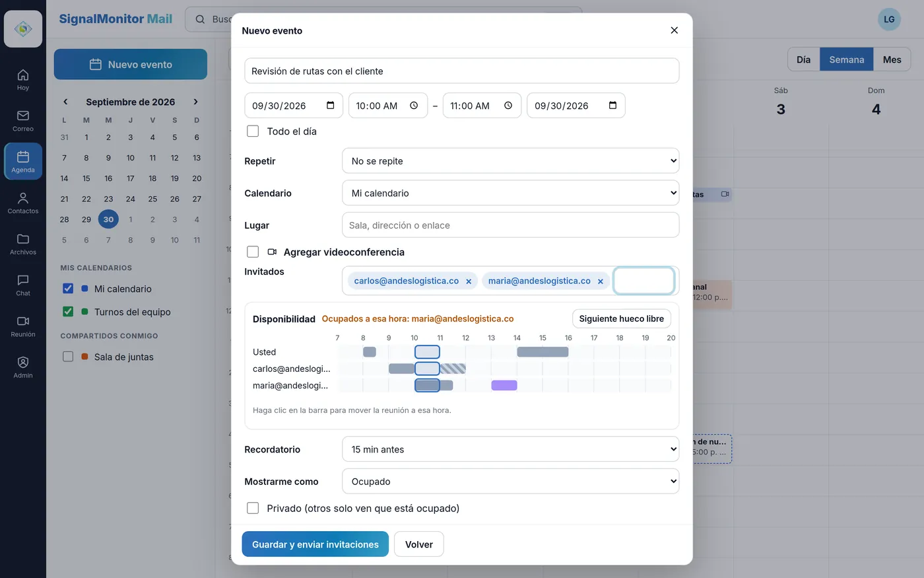924x578 pixels.
Task: Go to previous month in mini calendar
Action: point(65,102)
